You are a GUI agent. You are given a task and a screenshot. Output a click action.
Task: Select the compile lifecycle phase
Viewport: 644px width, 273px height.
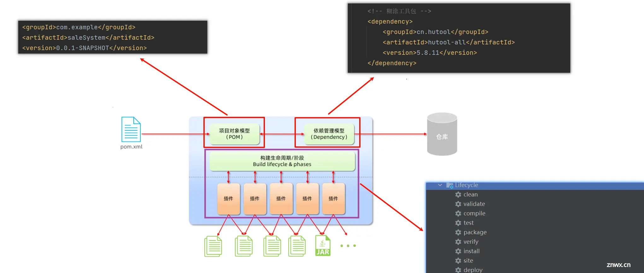click(474, 213)
